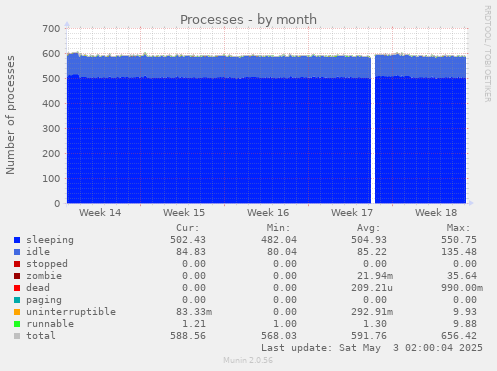
Task: Click the total legend color swatch
Action: pos(17,336)
